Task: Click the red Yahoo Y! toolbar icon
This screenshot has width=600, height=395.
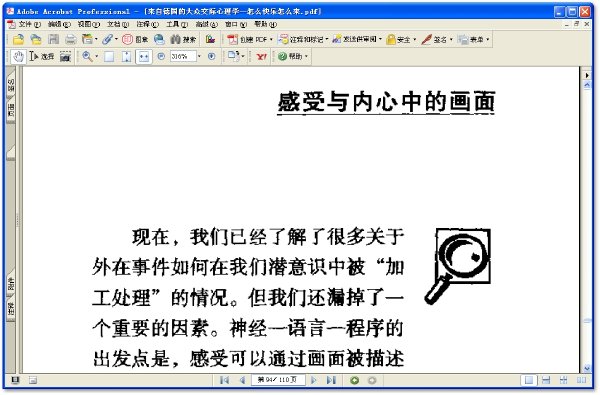Action: click(x=262, y=57)
